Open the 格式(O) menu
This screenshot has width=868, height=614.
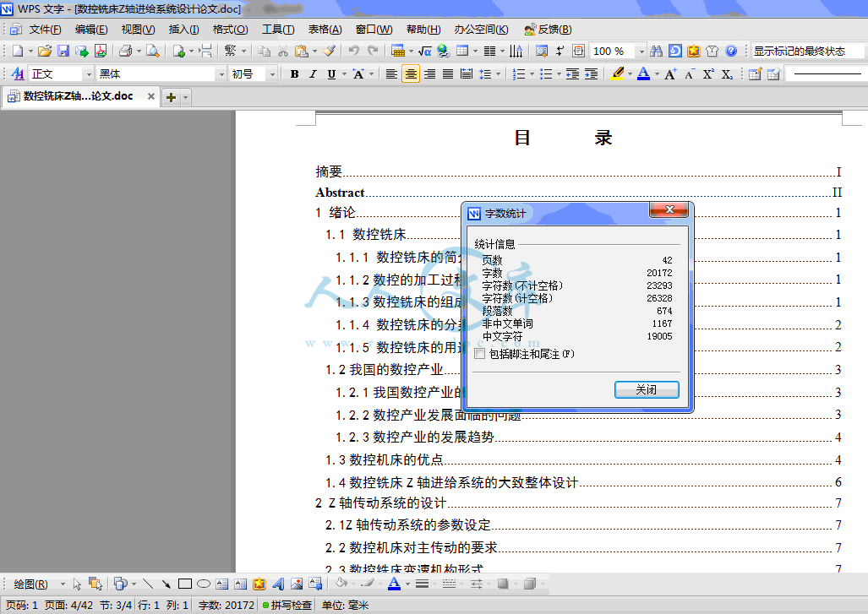pyautogui.click(x=230, y=30)
